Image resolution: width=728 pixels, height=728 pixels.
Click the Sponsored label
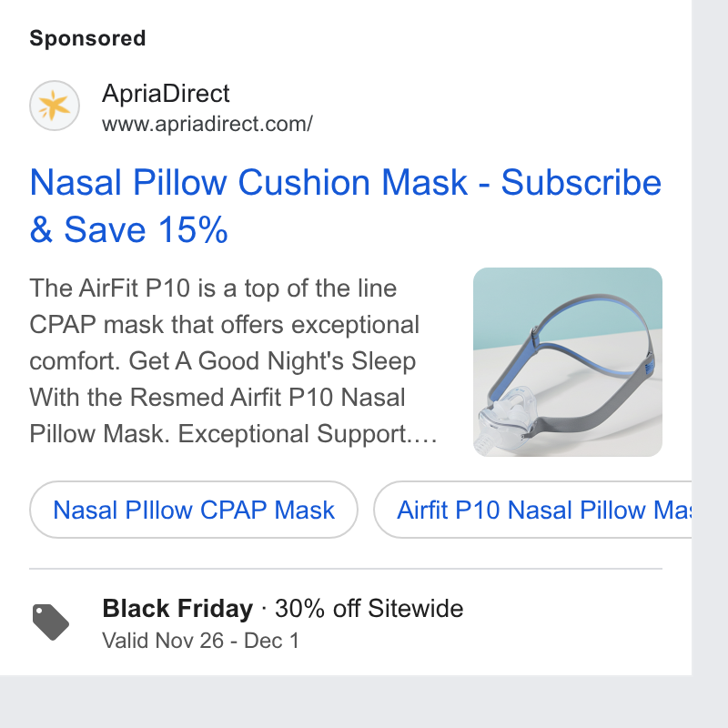(87, 38)
